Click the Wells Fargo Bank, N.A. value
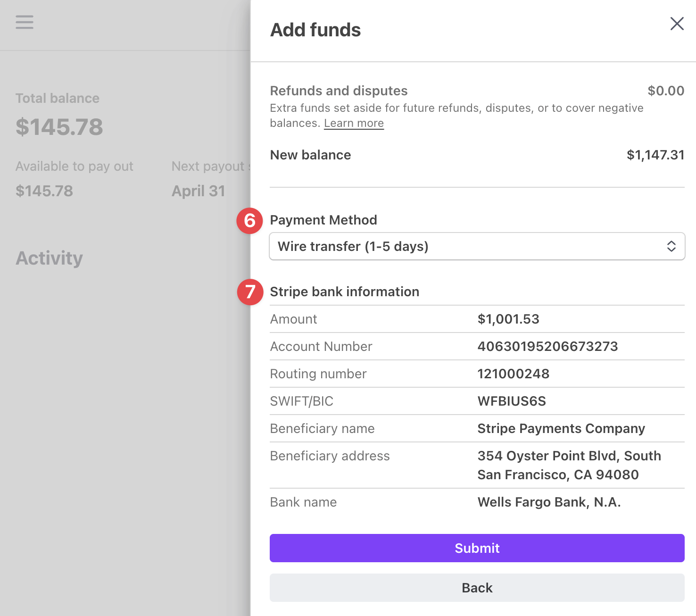Screen dimensions: 696x616 click(x=549, y=502)
